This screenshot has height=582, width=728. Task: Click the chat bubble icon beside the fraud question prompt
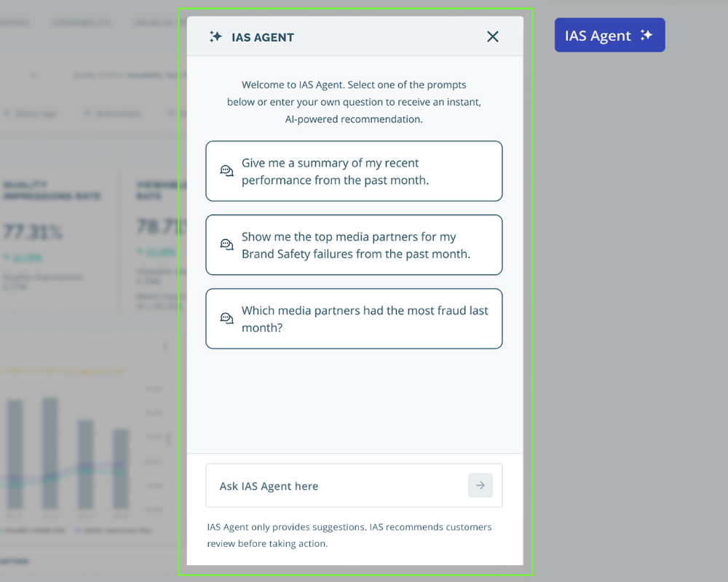(226, 318)
